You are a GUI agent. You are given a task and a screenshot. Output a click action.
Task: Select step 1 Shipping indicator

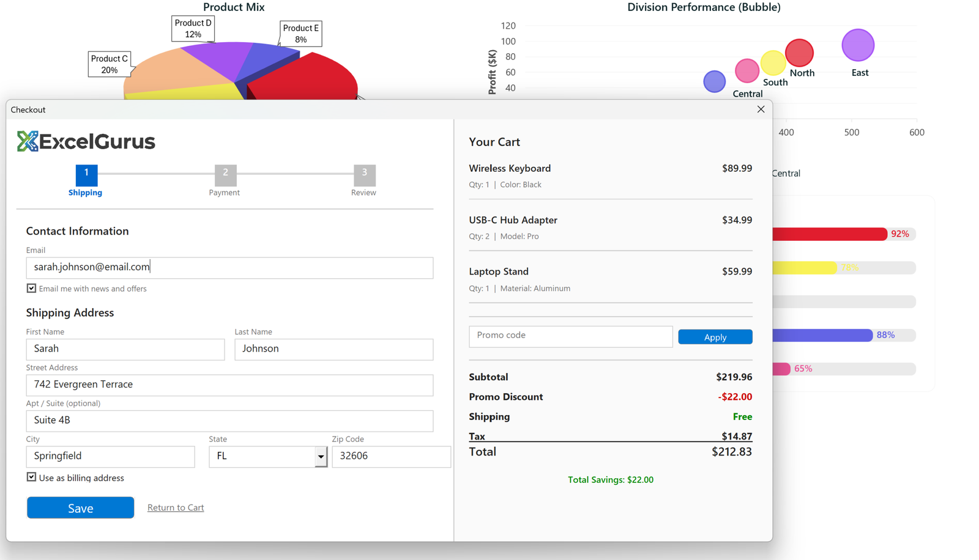click(86, 175)
